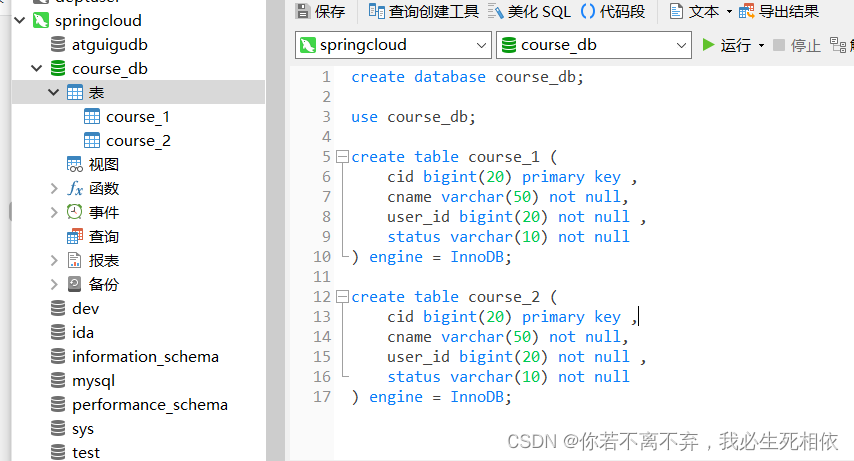Open the course_db database dropdown

[681, 45]
